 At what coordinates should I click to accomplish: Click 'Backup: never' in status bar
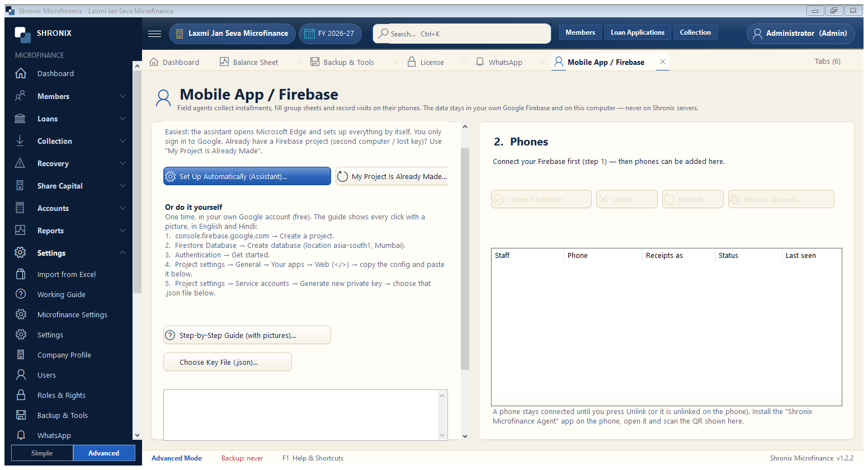click(242, 458)
